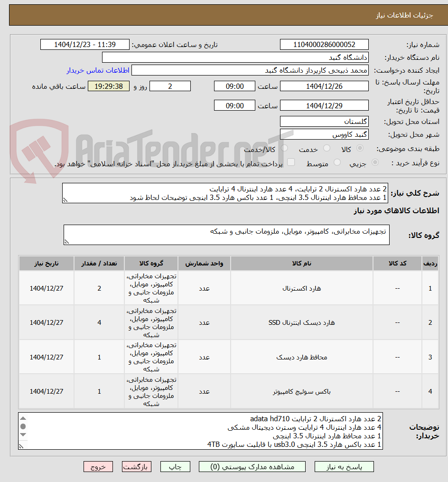Select the 'جزیی' purchase type radio
This screenshot has height=482, width=448.
[x=375, y=162]
